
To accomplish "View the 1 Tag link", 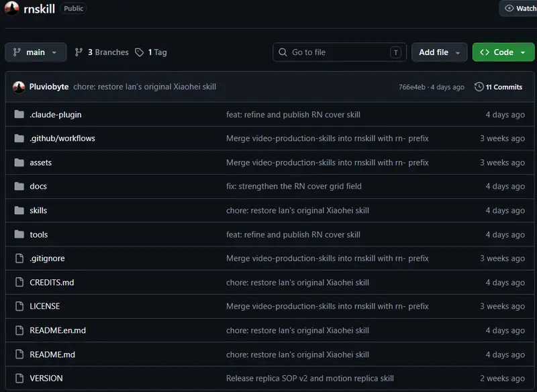I will (x=151, y=52).
